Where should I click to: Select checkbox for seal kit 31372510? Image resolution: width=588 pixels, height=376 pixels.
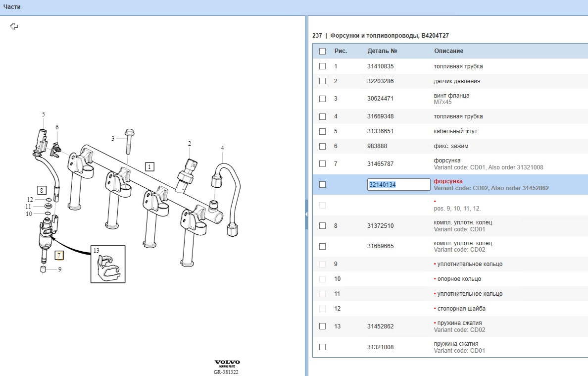tap(323, 225)
